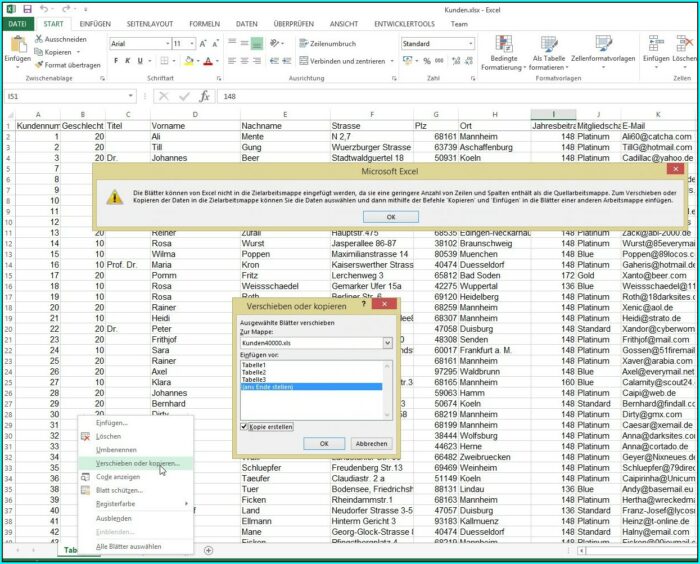This screenshot has width=700, height=564.
Task: Click Format übertragen paintbrush icon
Action: (x=39, y=65)
